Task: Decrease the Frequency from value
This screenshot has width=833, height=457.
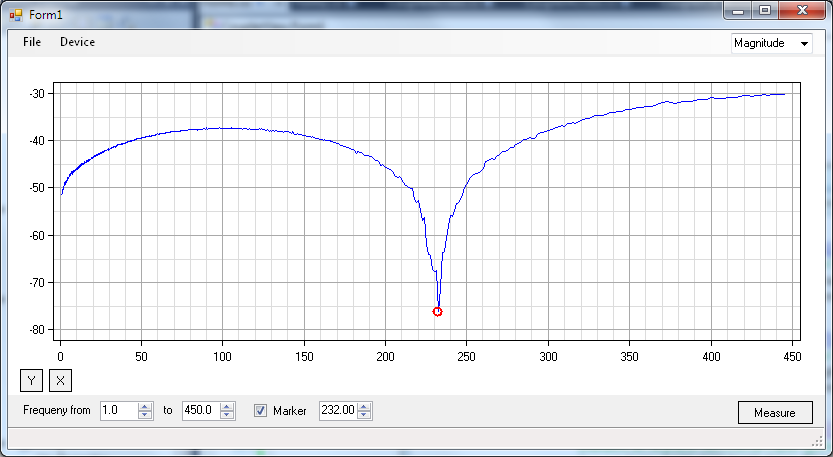Action: (x=144, y=415)
